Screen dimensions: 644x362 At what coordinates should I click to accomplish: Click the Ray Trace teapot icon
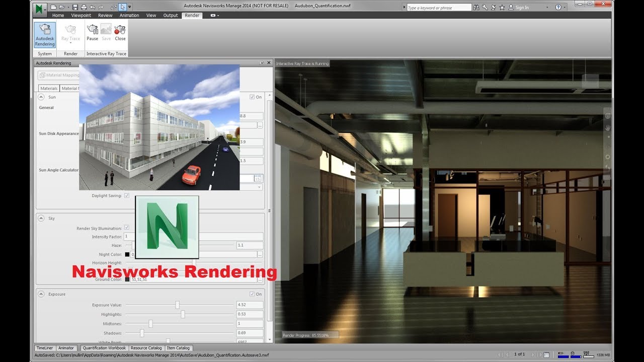tap(70, 29)
